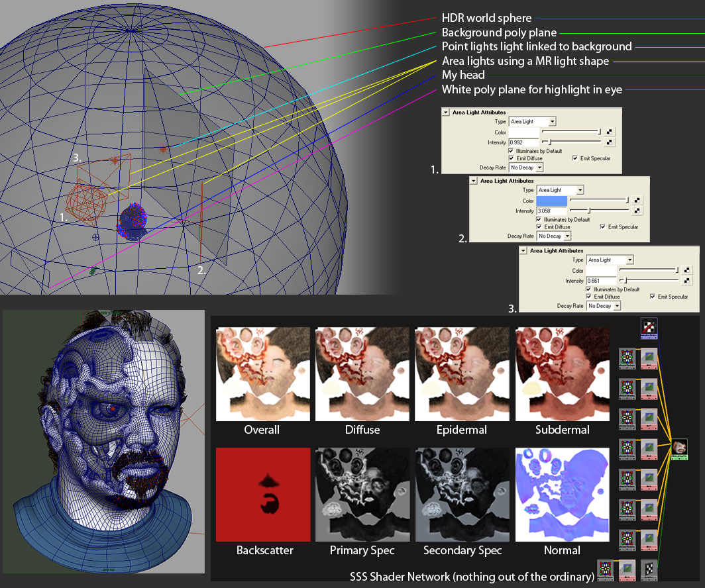Viewport: 705px width, 588px height.
Task: Uncheck Emit Diffuse in panel 2
Action: [539, 226]
